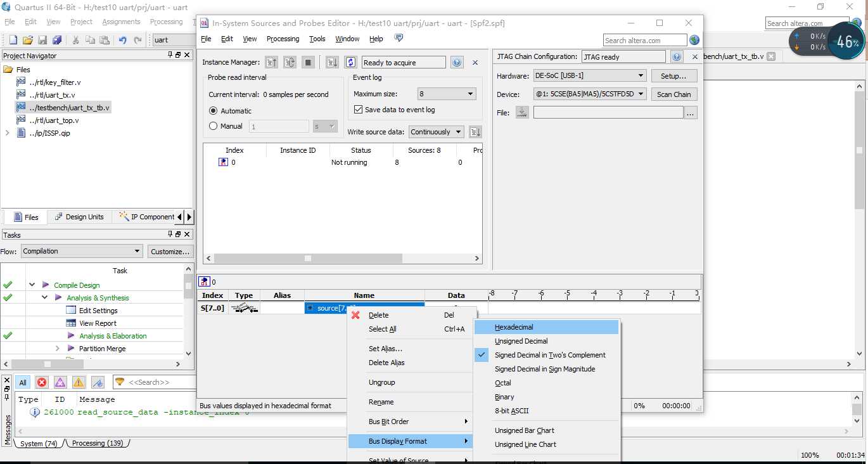Click the Cut scissors icon in Quartus toolbar

point(75,40)
